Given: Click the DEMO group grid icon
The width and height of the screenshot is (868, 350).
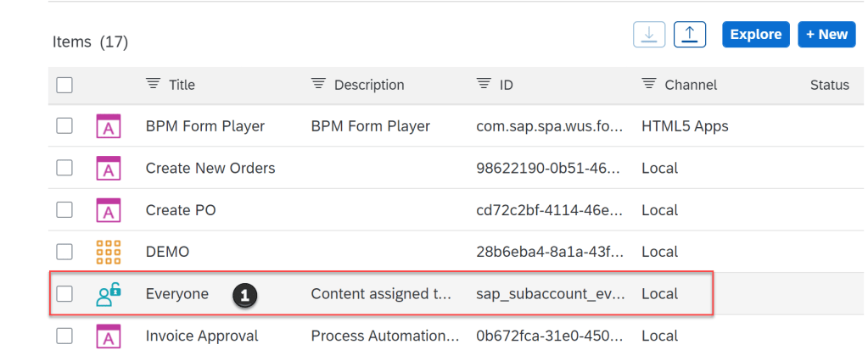Looking at the screenshot, I should (x=109, y=252).
